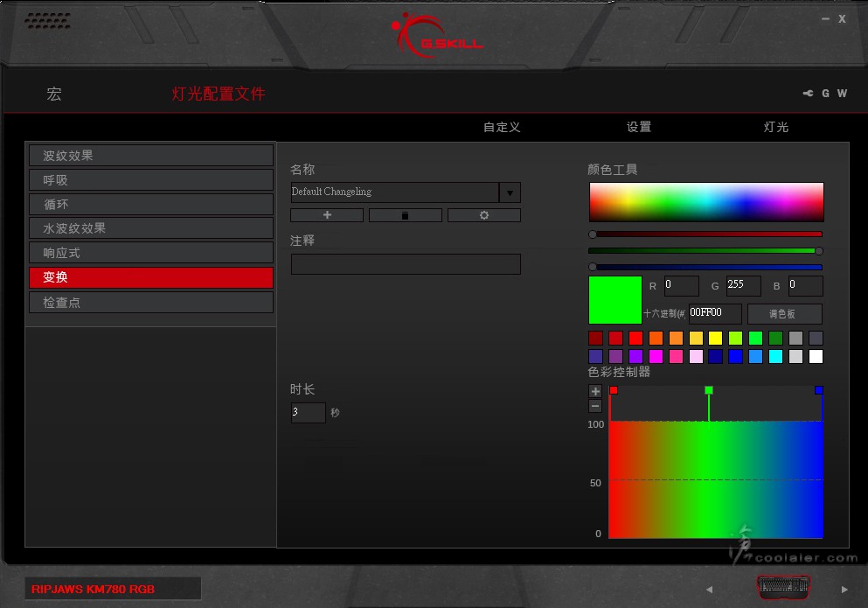Image resolution: width=868 pixels, height=608 pixels.
Task: Select the 检查点 checkpoint effect
Action: click(151, 302)
